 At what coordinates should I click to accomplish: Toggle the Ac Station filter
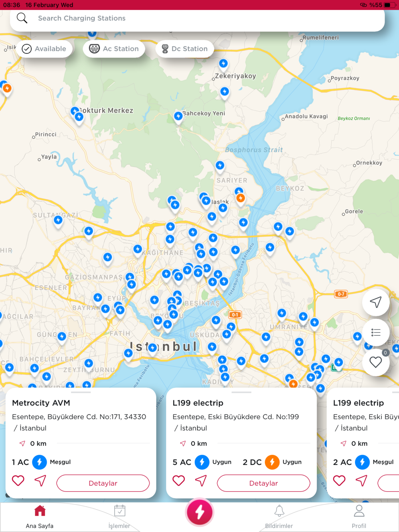pos(114,49)
